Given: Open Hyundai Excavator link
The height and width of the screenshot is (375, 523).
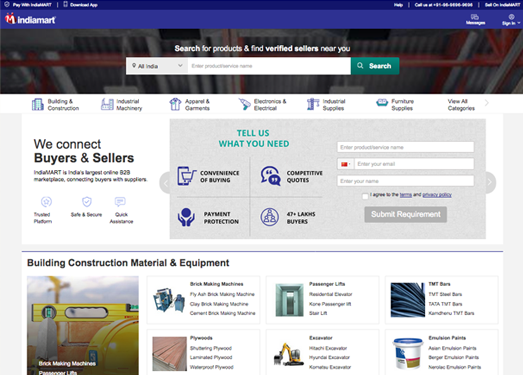Looking at the screenshot, I should [x=329, y=357].
